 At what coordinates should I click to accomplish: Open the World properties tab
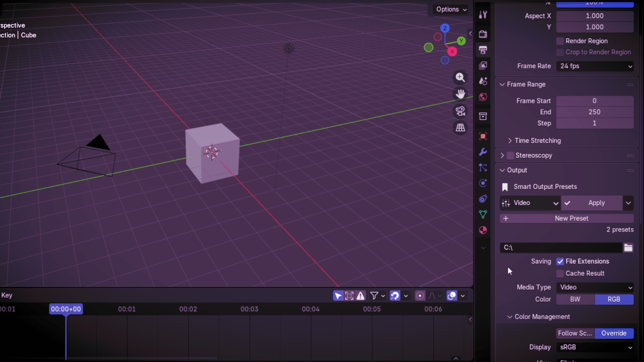(483, 97)
